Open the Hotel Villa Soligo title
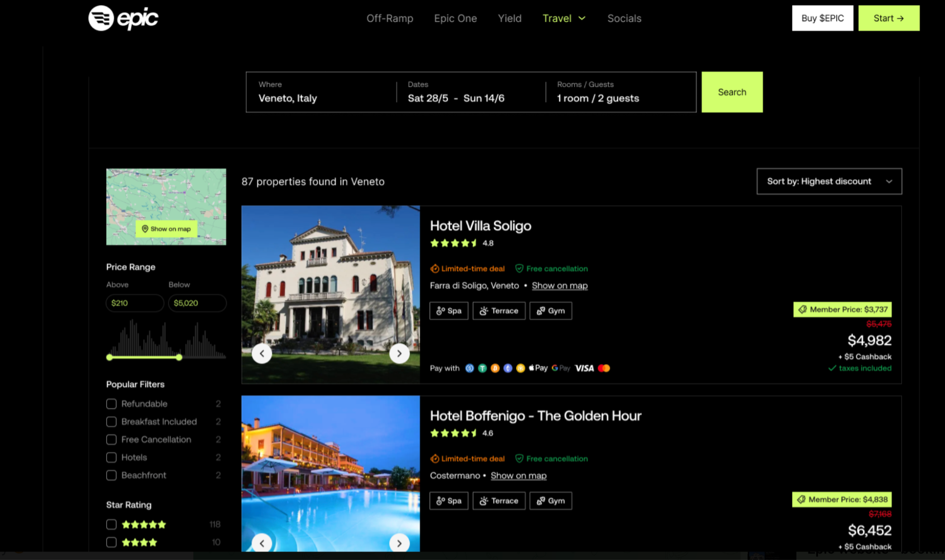945x560 pixels. [x=480, y=226]
